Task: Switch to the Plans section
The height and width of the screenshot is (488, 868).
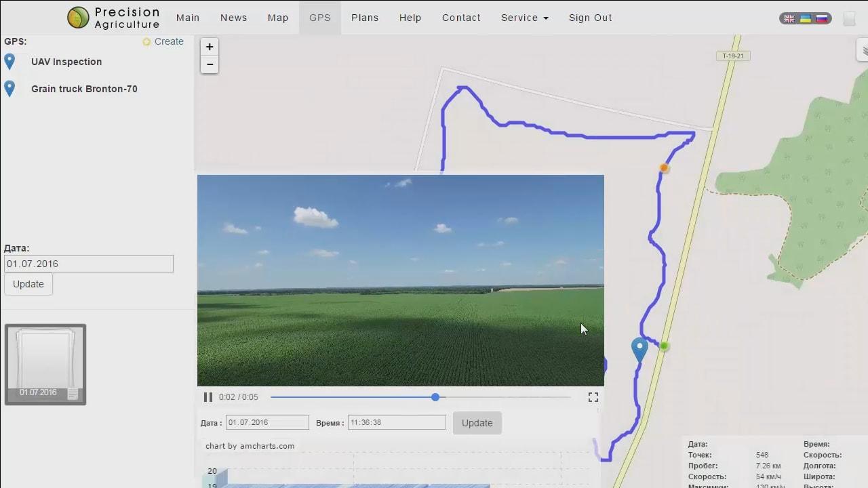Action: click(365, 18)
